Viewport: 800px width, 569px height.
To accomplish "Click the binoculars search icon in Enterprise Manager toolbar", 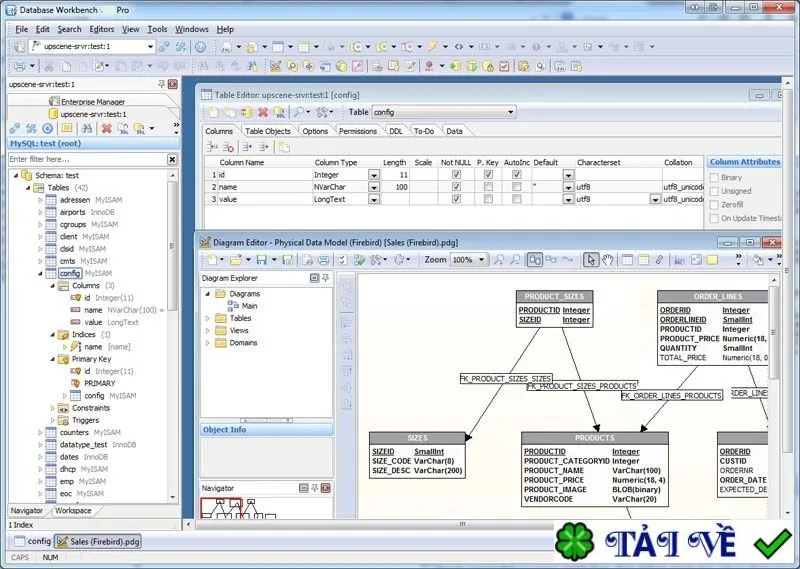I will pyautogui.click(x=87, y=129).
